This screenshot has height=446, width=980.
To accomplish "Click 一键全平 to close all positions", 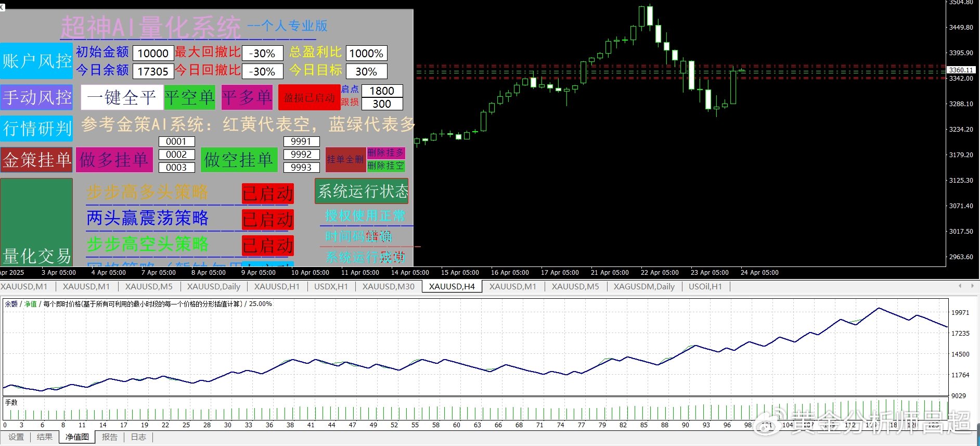I will click(x=122, y=97).
